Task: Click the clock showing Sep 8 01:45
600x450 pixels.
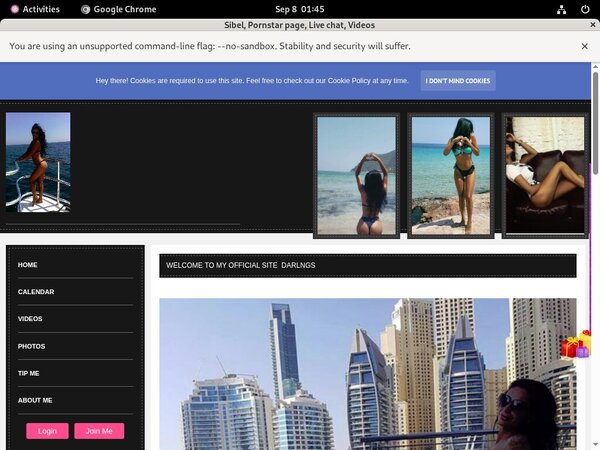Action: coord(299,9)
